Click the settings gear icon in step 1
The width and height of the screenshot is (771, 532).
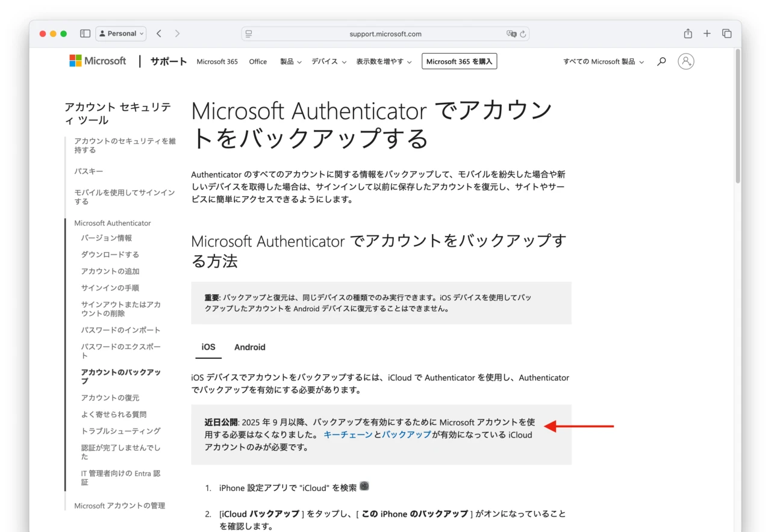coord(364,485)
